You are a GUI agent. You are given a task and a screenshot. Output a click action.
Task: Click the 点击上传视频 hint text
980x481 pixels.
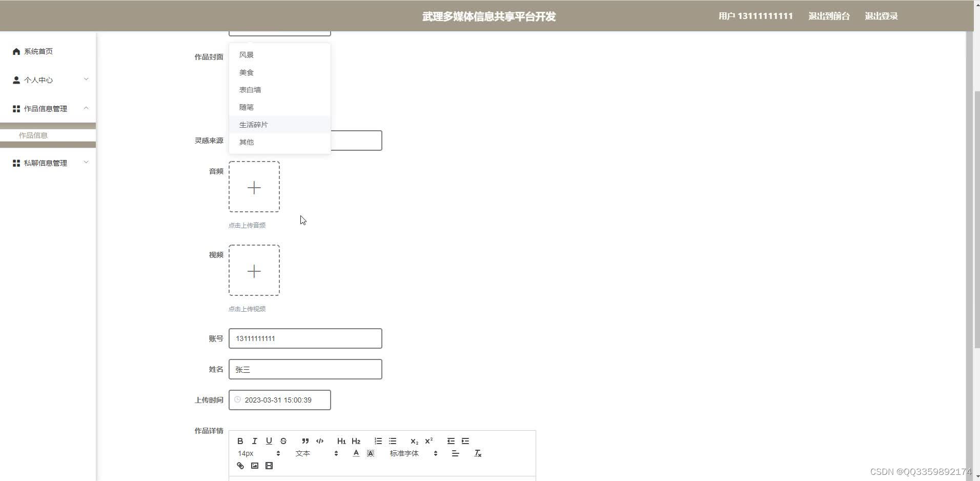click(x=247, y=309)
